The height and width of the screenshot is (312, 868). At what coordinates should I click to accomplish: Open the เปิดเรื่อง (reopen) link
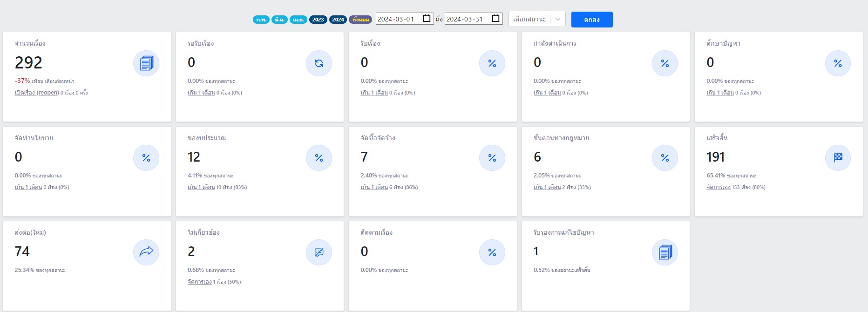(37, 93)
